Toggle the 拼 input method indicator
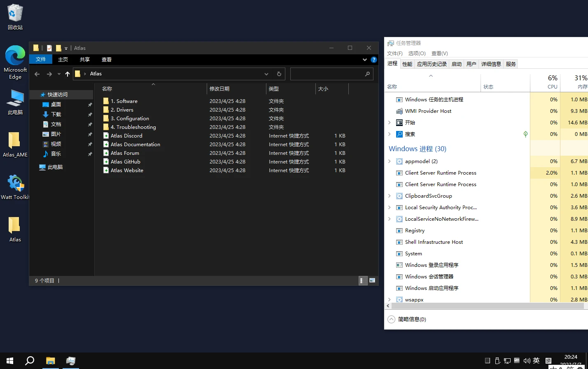588x369 pixels. tap(548, 361)
